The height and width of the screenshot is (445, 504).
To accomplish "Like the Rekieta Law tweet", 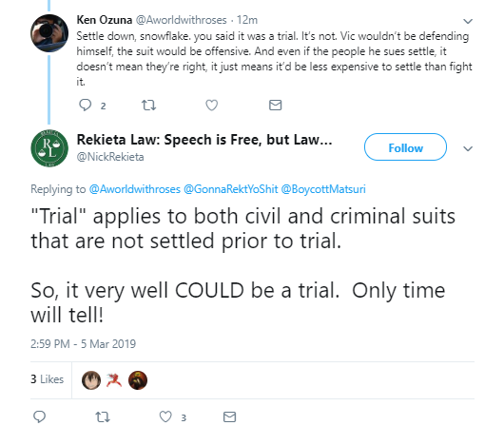I will 165,417.
